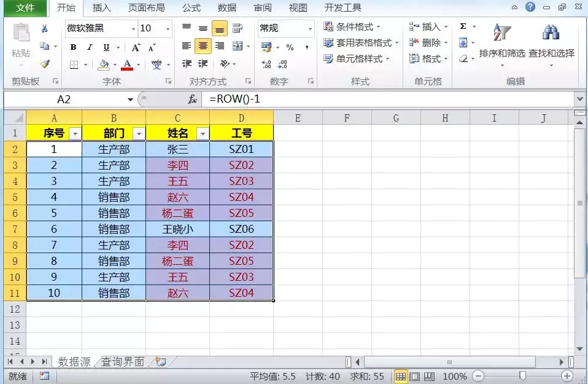Toggle bottom align on the selection

point(220,28)
